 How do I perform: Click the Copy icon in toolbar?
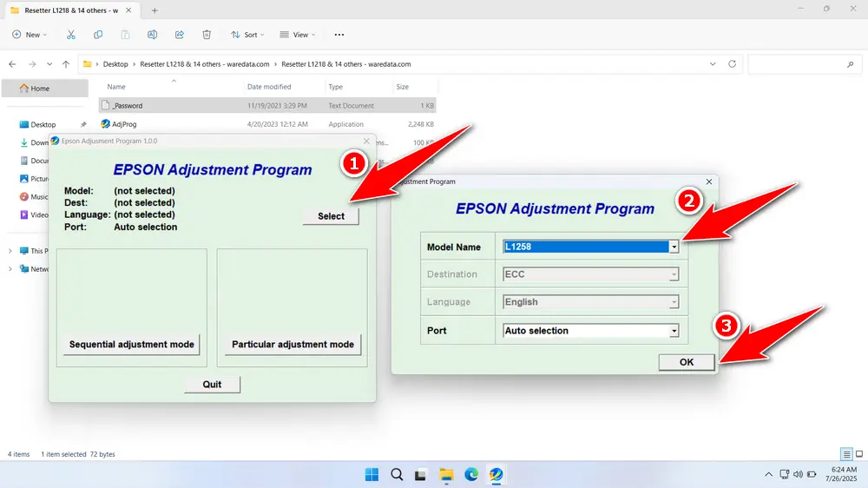pyautogui.click(x=98, y=35)
